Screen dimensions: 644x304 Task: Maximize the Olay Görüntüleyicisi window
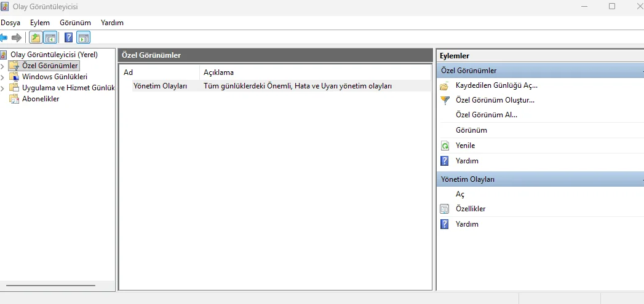pyautogui.click(x=612, y=6)
